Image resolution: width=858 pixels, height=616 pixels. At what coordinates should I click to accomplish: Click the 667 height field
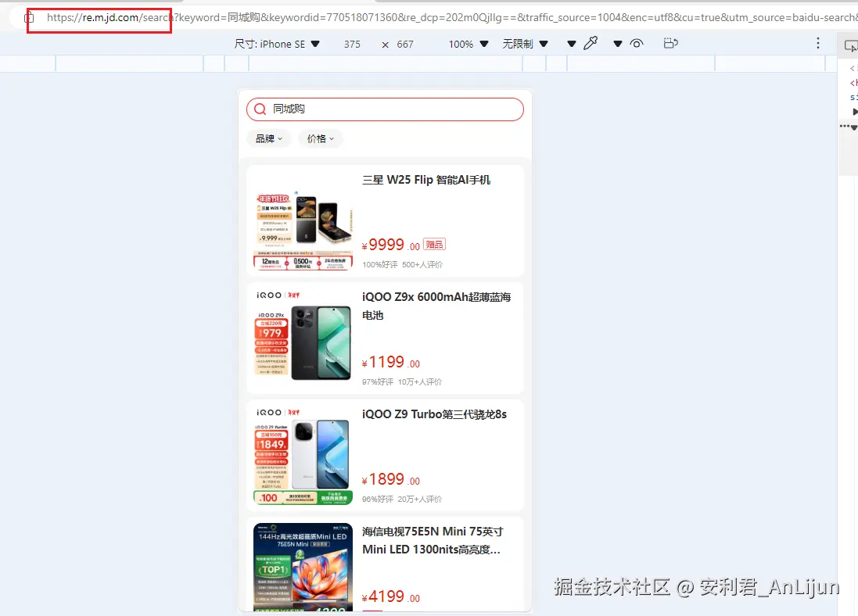tap(405, 45)
